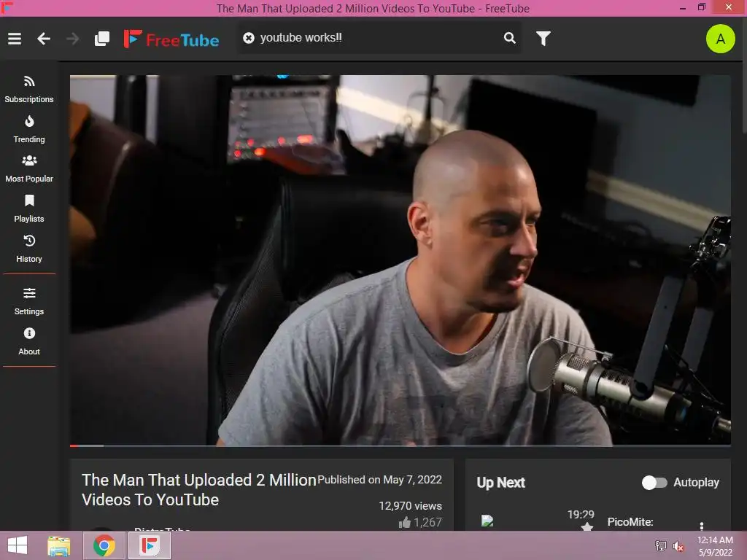Click the '12,970 views' text
The width and height of the screenshot is (747, 560).
[410, 506]
